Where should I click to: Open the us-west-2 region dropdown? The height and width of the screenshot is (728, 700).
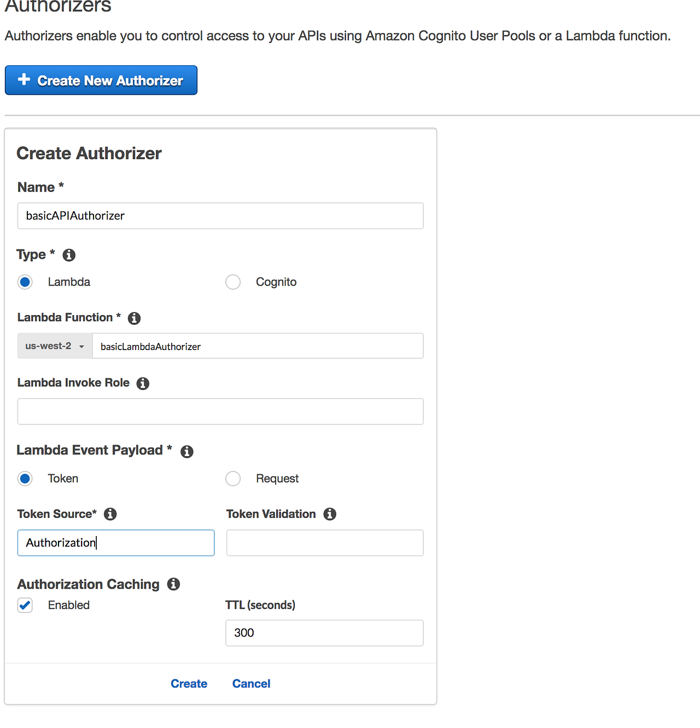coord(54,346)
